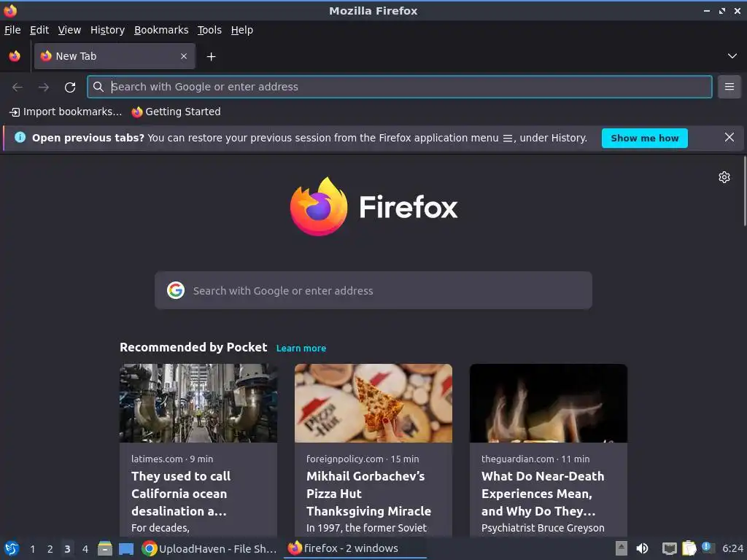This screenshot has width=747, height=560.
Task: Click the show desktop taskbar icon
Action: [125, 549]
